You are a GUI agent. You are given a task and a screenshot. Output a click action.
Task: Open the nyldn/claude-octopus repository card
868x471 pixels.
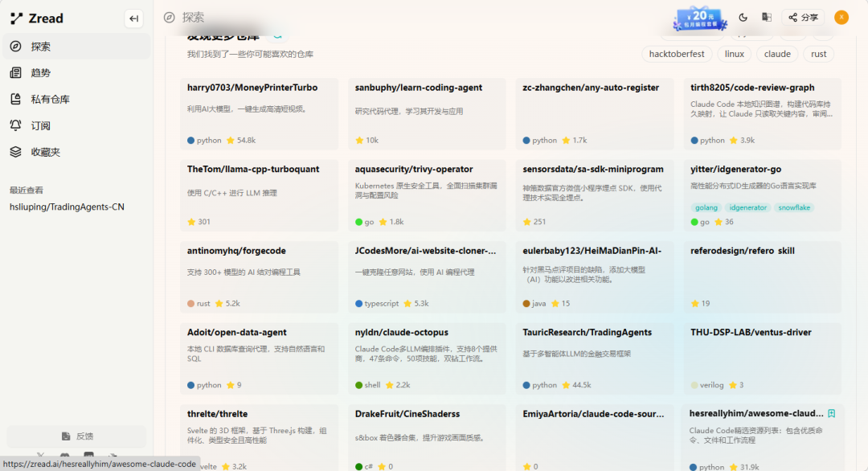click(427, 358)
